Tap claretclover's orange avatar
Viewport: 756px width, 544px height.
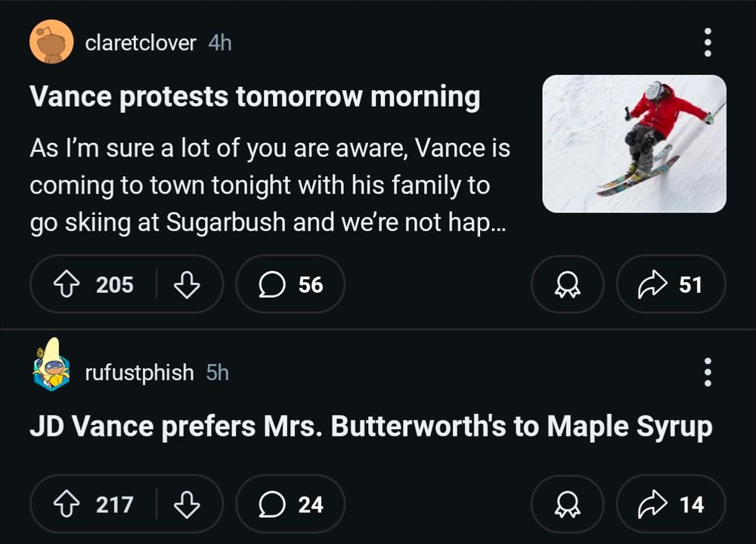tap(51, 42)
